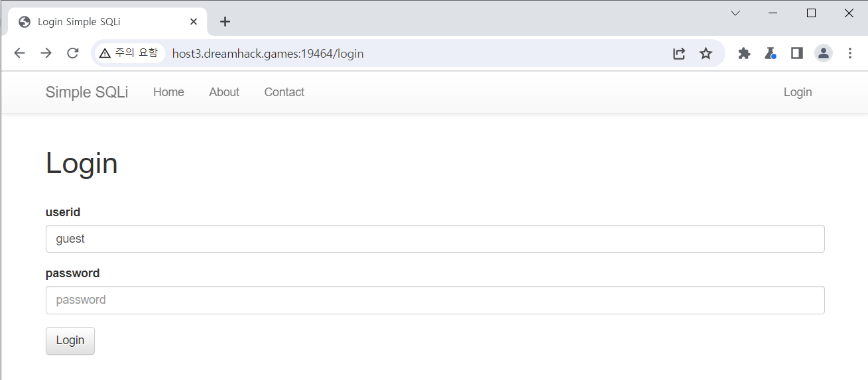Viewport: 868px width, 380px height.
Task: Go forward with the arrow button
Action: coord(46,54)
